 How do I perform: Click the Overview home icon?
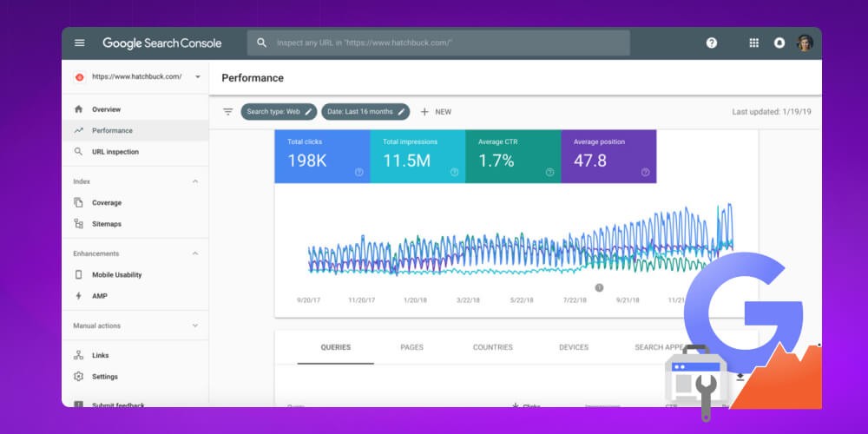pyautogui.click(x=79, y=109)
